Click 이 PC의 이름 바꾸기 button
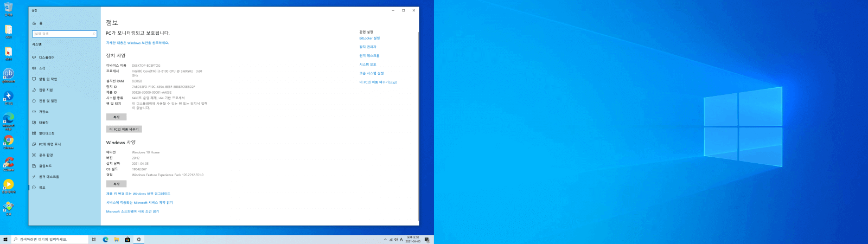Image resolution: width=868 pixels, height=244 pixels. tap(124, 129)
